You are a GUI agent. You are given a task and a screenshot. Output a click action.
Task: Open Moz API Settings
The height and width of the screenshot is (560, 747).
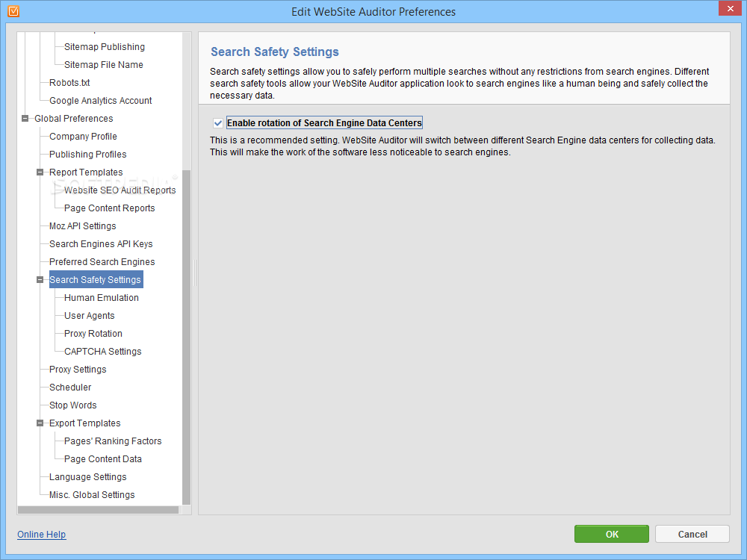[x=82, y=226]
